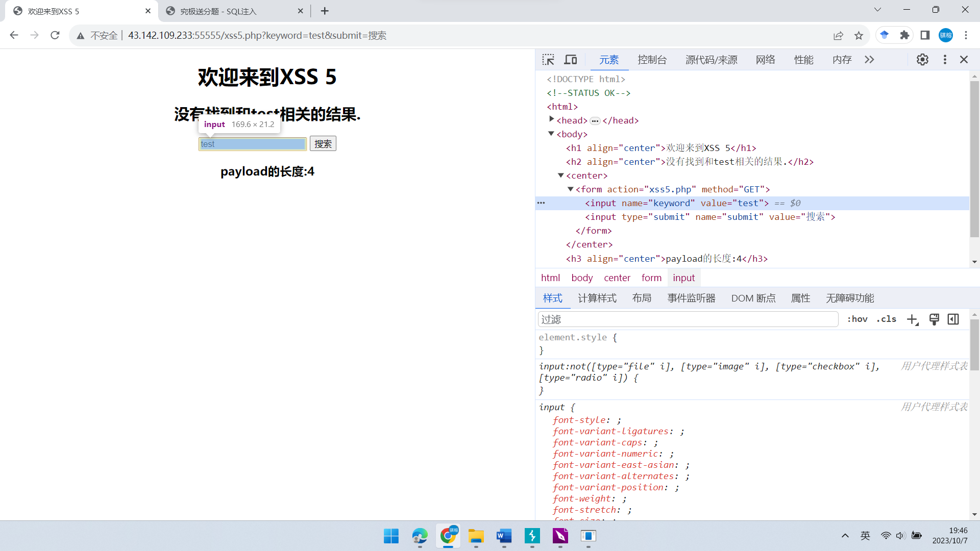Collapse the body element node
The width and height of the screenshot is (980, 551).
coord(551,134)
